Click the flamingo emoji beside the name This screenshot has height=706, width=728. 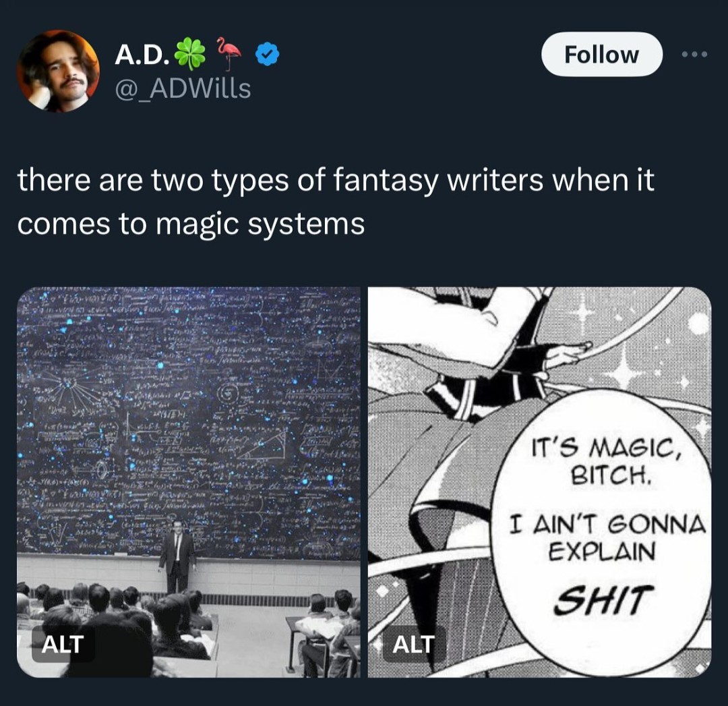click(x=229, y=53)
